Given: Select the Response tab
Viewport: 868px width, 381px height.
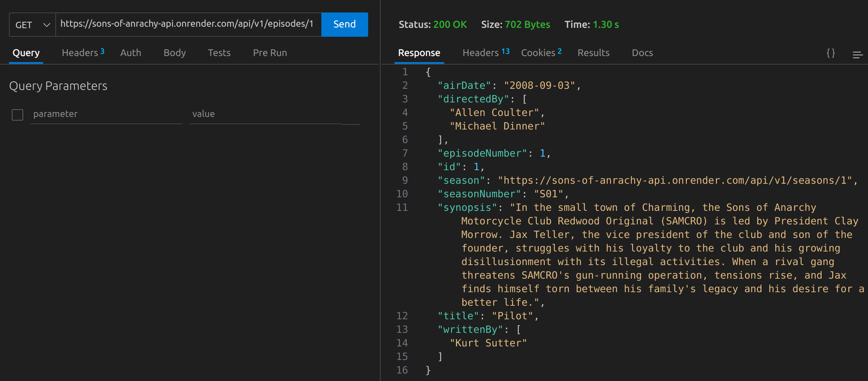Looking at the screenshot, I should 419,53.
